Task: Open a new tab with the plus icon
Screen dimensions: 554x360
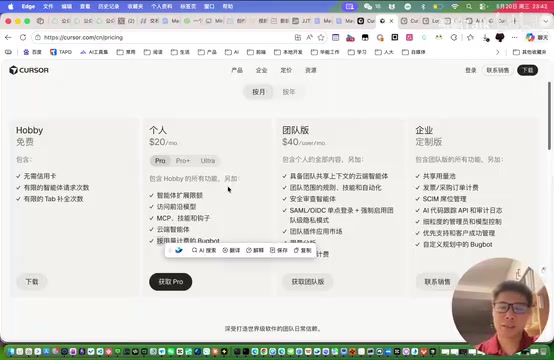Action: (514, 21)
